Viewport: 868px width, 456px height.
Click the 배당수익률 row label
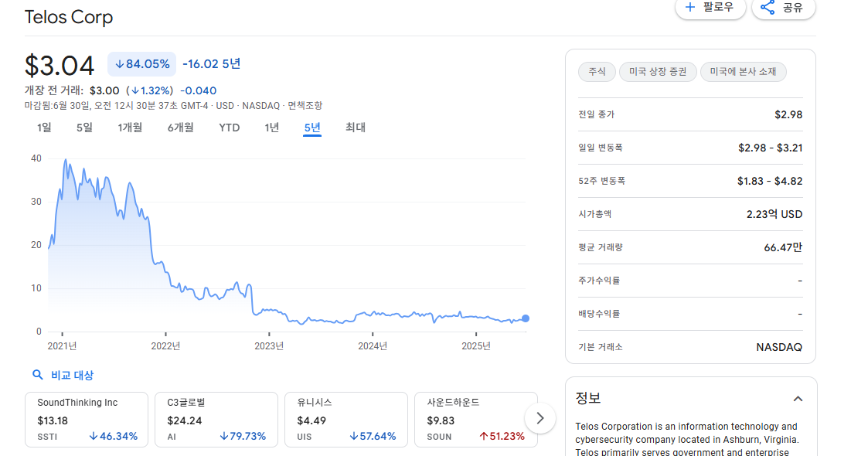[x=599, y=314]
